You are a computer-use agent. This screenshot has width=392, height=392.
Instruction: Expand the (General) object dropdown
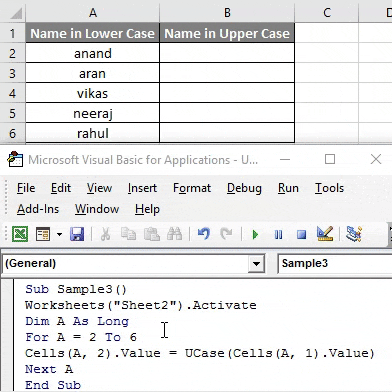click(x=256, y=264)
